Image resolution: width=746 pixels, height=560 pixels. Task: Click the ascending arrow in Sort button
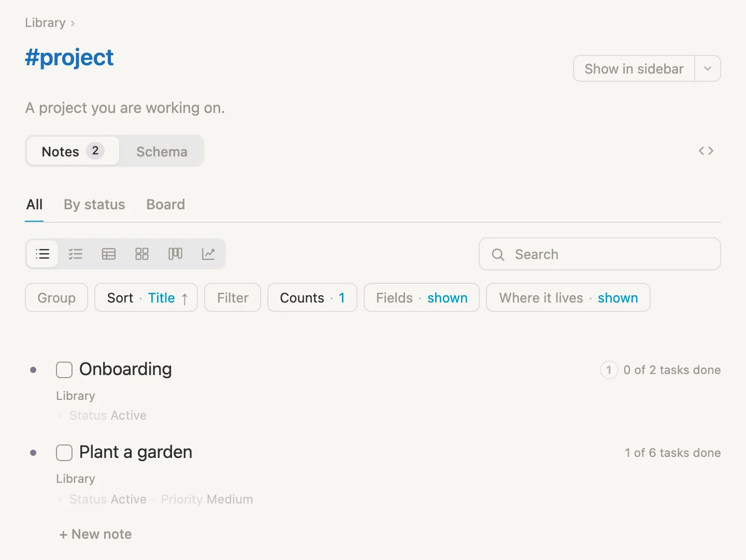[184, 298]
